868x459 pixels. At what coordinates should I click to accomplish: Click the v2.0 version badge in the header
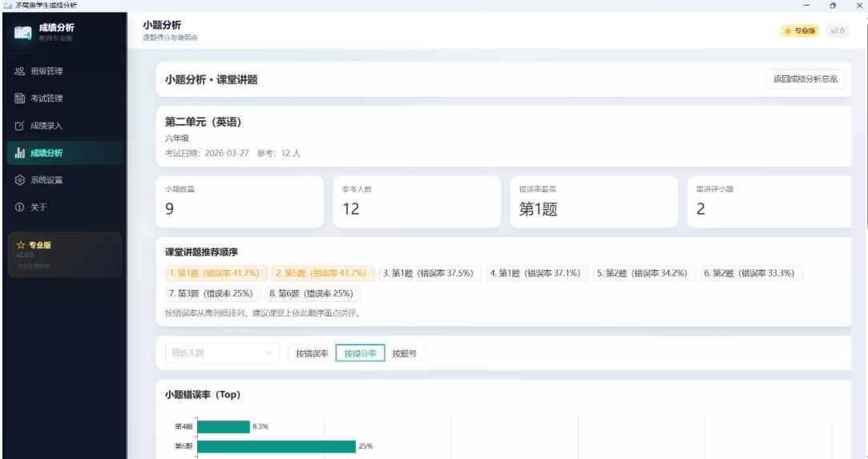point(837,31)
